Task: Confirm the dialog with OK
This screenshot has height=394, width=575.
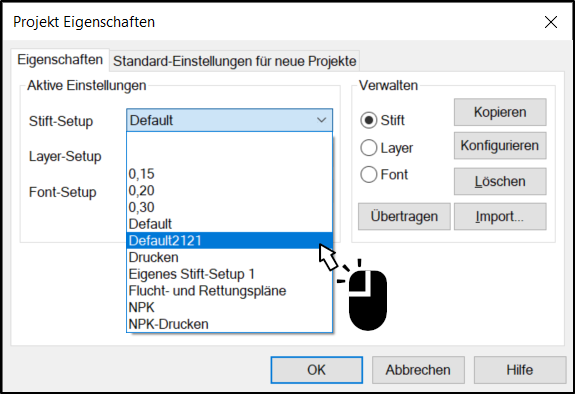Action: tap(317, 370)
